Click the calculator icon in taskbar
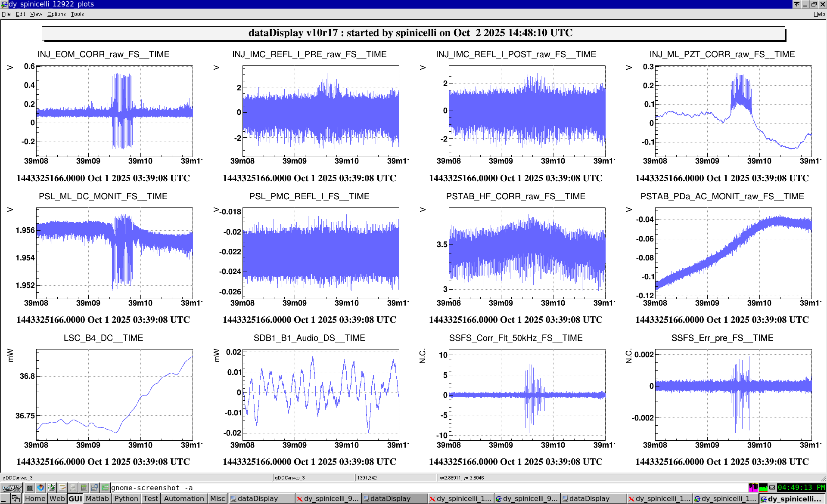Screen dimensions: 827x504 pyautogui.click(x=84, y=488)
